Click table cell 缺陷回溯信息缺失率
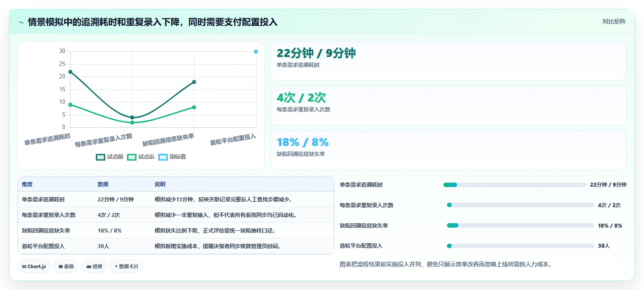The image size is (644, 290). [x=46, y=231]
